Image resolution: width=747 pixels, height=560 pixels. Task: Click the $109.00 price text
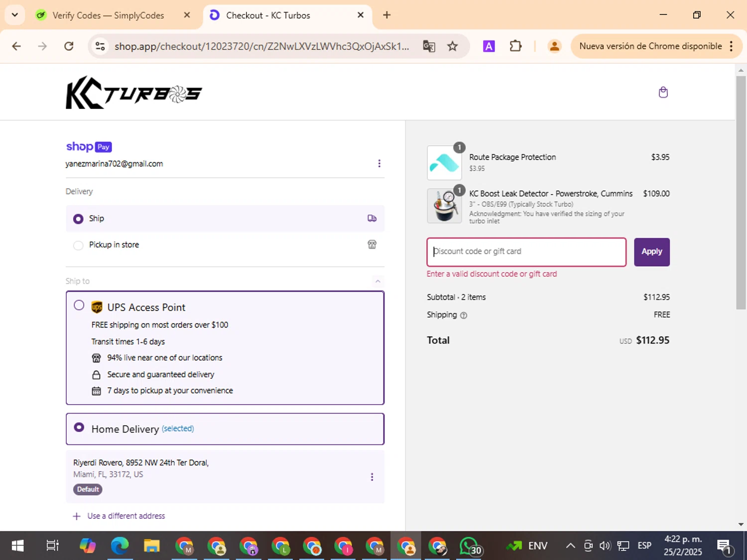(656, 194)
